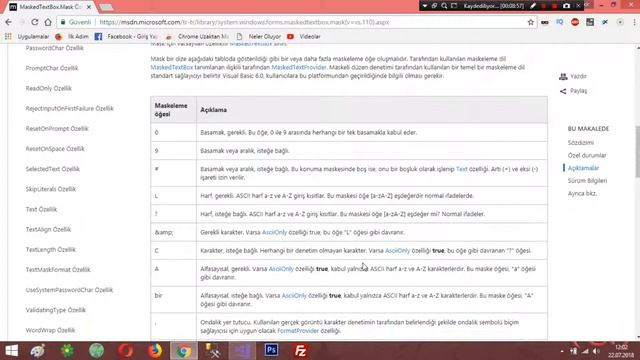The height and width of the screenshot is (360, 640).
Task: Follow Text link in # row
Action: (x=461, y=169)
